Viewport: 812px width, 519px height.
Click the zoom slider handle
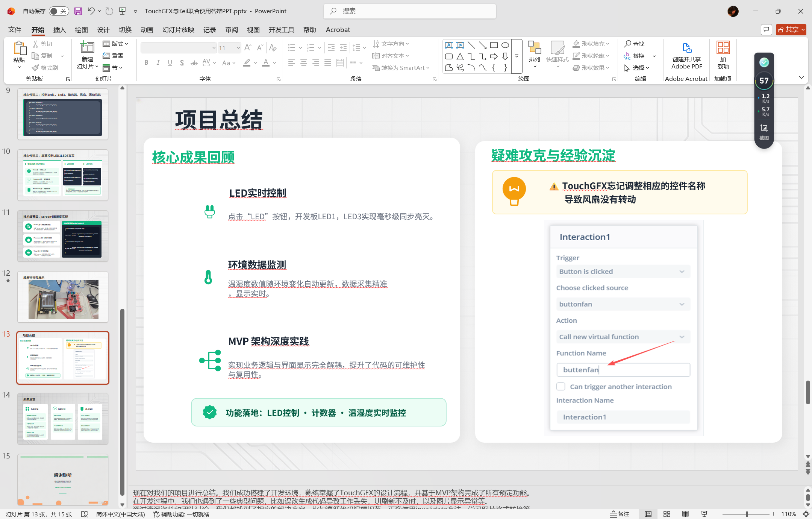pyautogui.click(x=747, y=514)
